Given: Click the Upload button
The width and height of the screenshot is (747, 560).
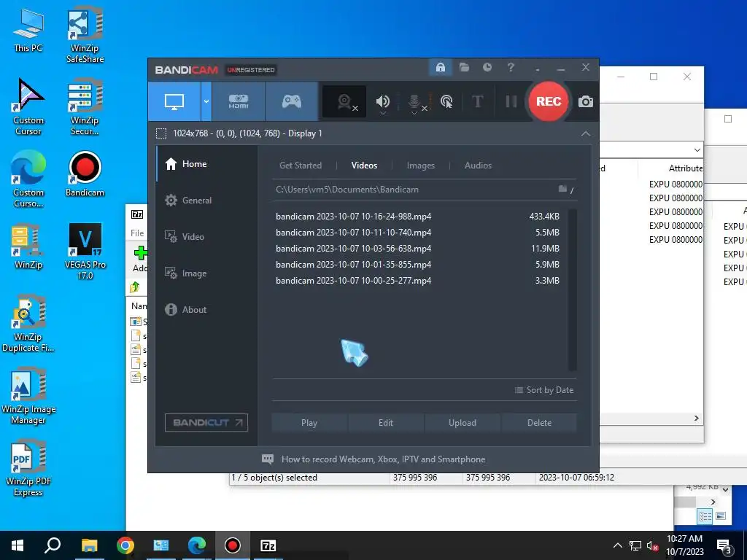Looking at the screenshot, I should coord(462,423).
